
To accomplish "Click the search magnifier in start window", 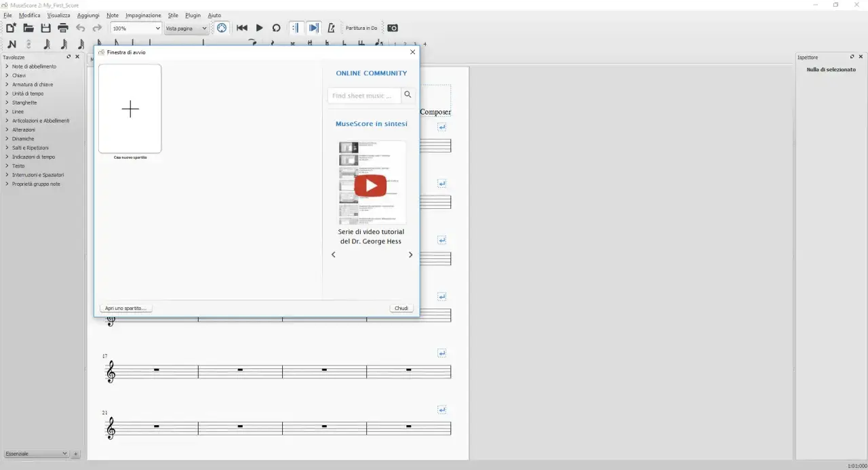I will (408, 95).
